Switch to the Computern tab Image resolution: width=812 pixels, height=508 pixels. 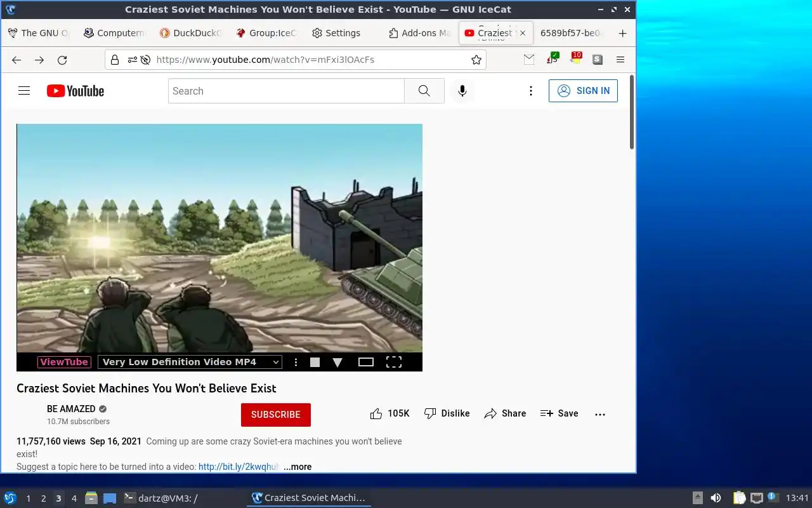(x=114, y=33)
